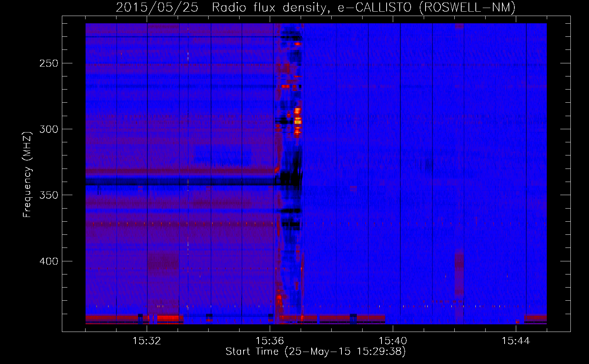Viewport: 589px width, 364px height.
Task: Click the 300 frequency tick label
Action: [49, 129]
